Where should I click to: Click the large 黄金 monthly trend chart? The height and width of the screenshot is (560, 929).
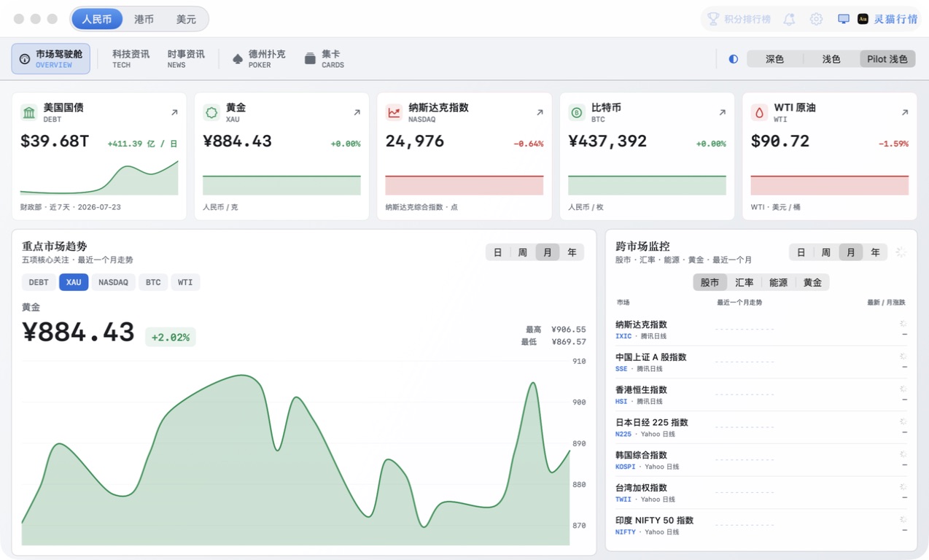coord(295,452)
